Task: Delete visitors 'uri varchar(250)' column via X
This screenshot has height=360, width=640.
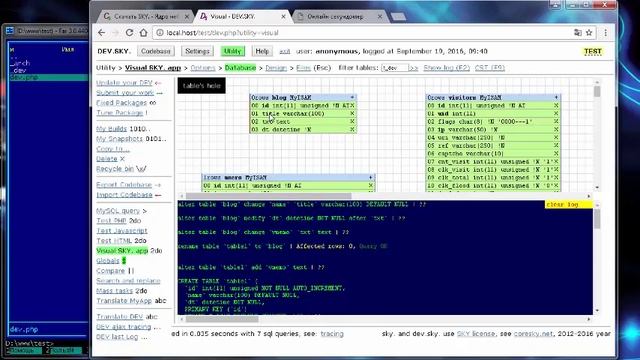Action: click(556, 138)
